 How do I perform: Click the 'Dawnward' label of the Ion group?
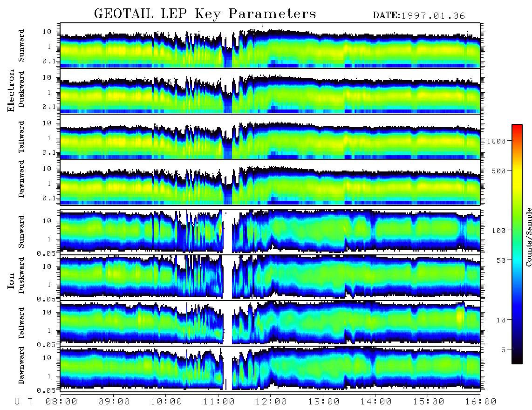[21, 365]
